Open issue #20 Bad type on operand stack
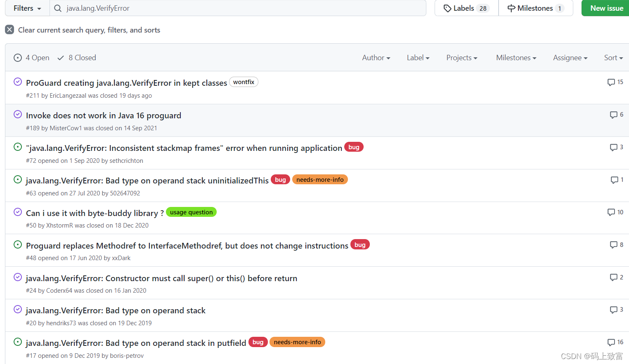 point(116,310)
